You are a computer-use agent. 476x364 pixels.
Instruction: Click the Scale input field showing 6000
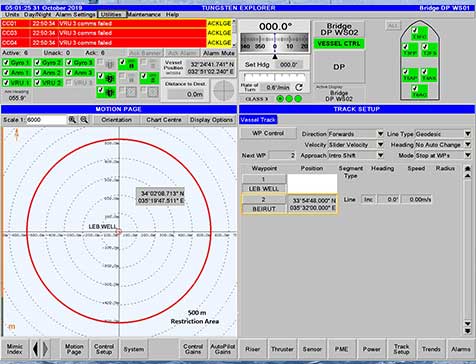pyautogui.click(x=46, y=120)
